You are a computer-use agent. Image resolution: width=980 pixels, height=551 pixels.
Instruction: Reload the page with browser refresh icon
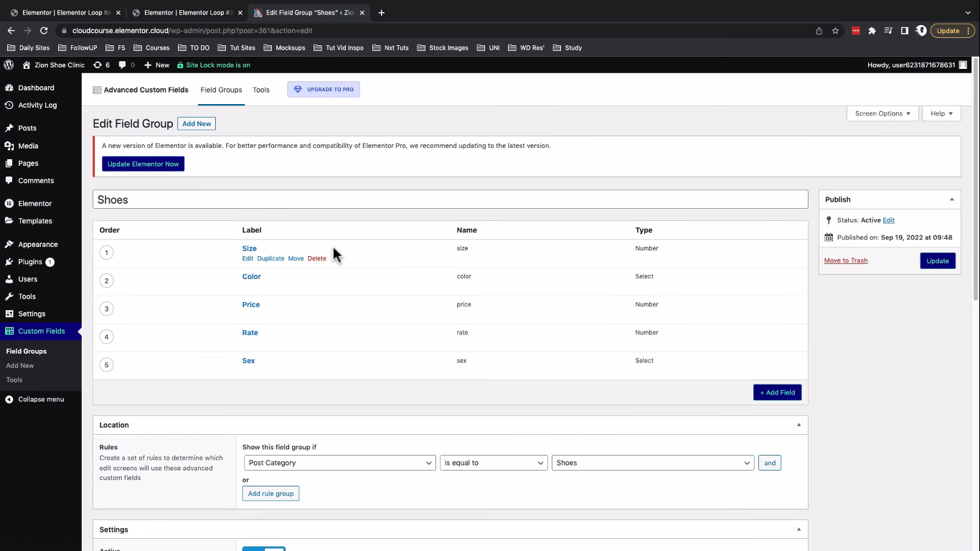coord(44,31)
